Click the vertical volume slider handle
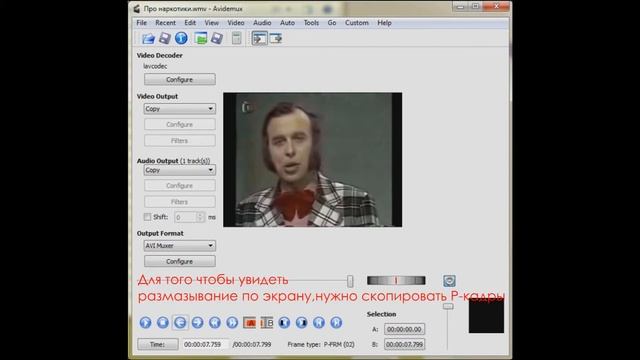The width and height of the screenshot is (640, 360). [448, 306]
